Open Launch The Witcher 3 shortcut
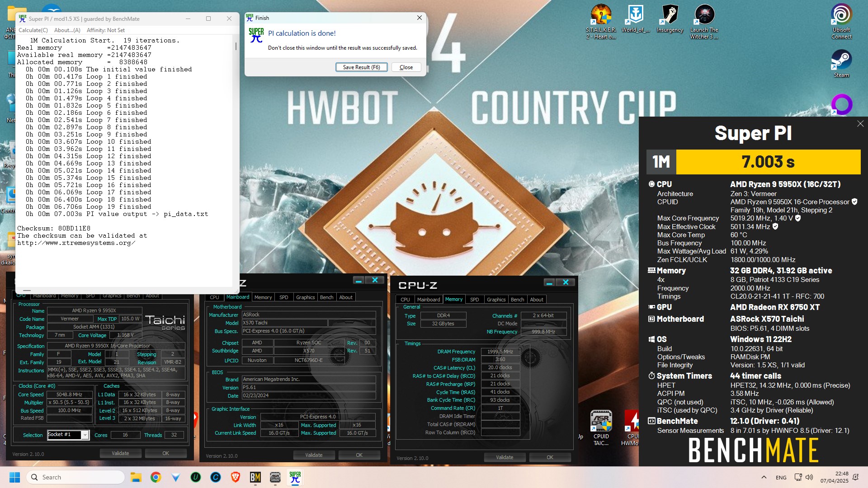Image resolution: width=868 pixels, height=488 pixels. 704,21
